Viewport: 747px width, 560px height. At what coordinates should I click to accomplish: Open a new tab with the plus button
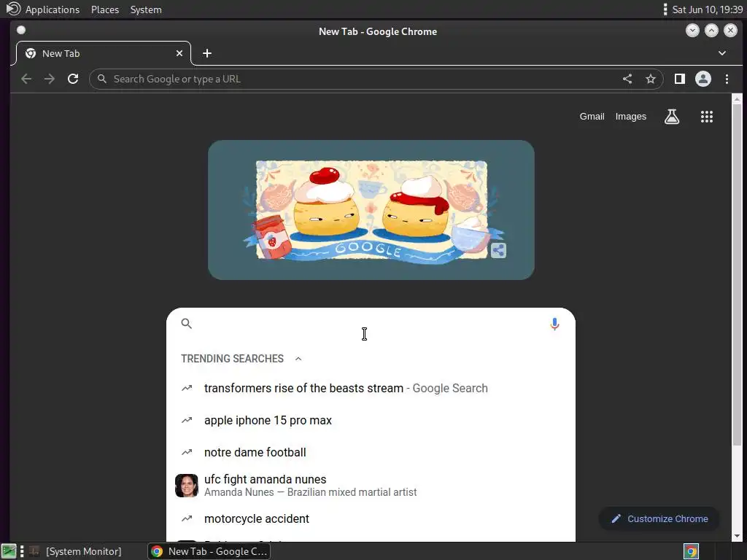tap(207, 53)
